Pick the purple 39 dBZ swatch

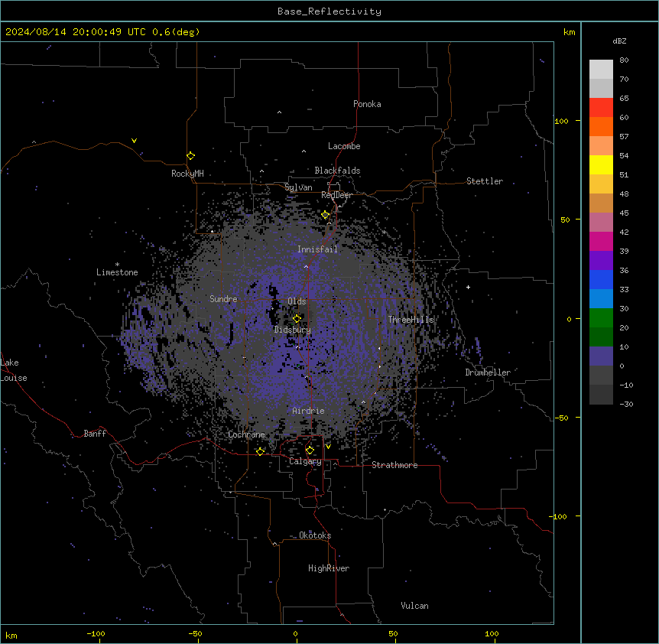point(601,260)
